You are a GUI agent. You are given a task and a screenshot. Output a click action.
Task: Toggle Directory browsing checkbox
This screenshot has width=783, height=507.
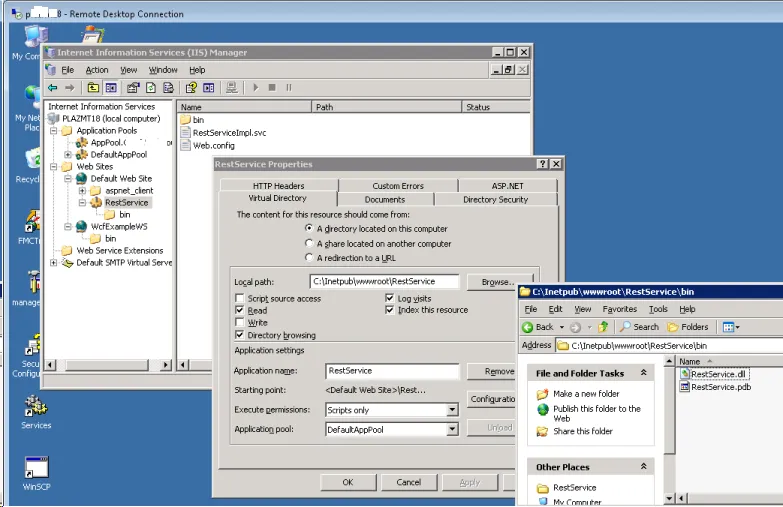[x=240, y=335]
